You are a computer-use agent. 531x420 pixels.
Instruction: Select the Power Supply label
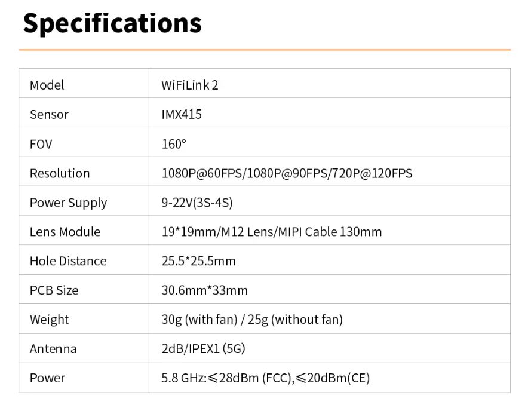click(x=68, y=203)
